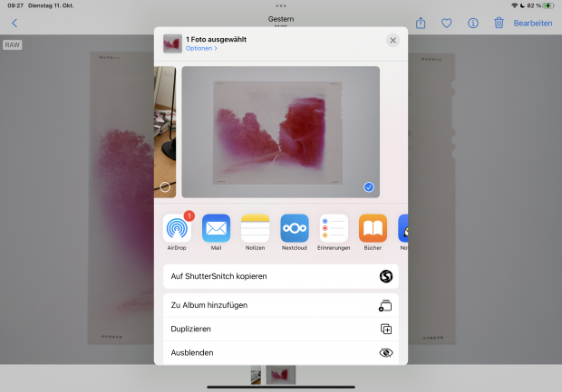Tap Ausblenden to hide photo
The image size is (562, 392).
point(280,352)
